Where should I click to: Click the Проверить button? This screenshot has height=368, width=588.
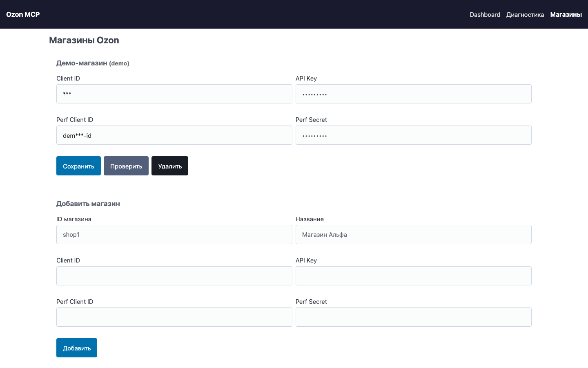click(x=126, y=166)
